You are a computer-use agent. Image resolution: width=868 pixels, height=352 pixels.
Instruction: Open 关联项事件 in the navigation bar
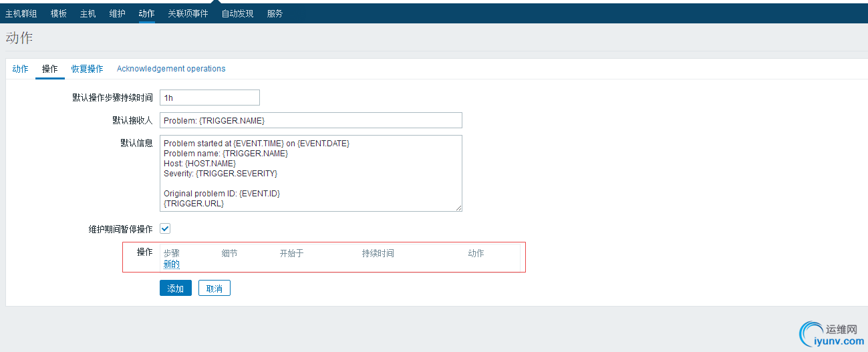(188, 13)
